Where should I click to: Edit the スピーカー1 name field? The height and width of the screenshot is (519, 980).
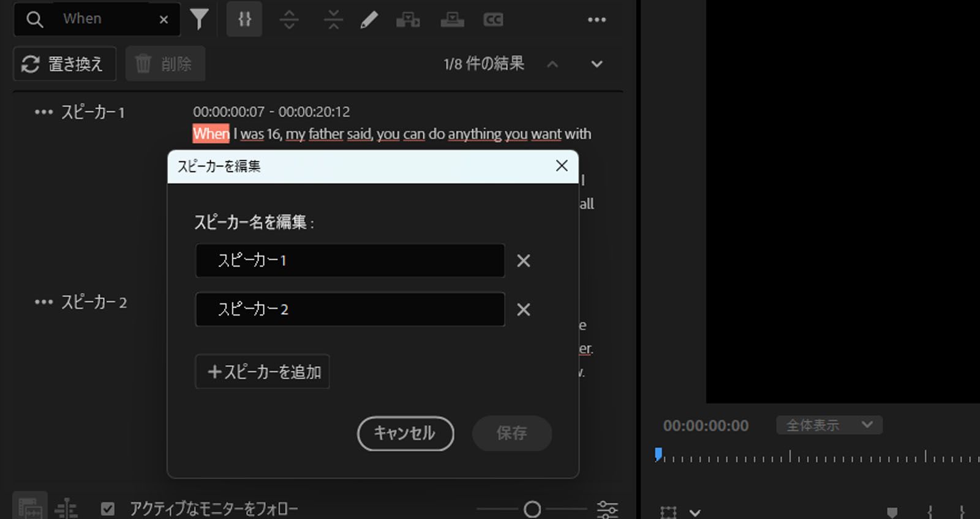[x=350, y=260]
